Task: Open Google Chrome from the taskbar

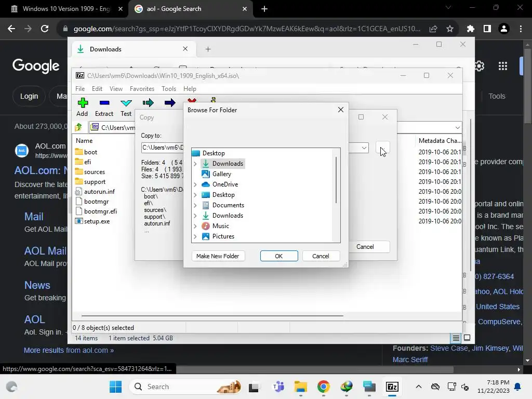Action: point(323,387)
